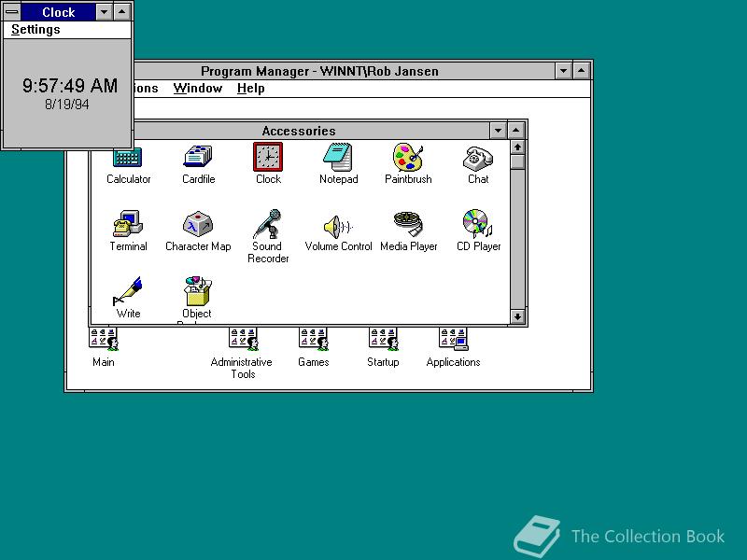
Task: Open the Write pen icon
Action: coord(127,290)
